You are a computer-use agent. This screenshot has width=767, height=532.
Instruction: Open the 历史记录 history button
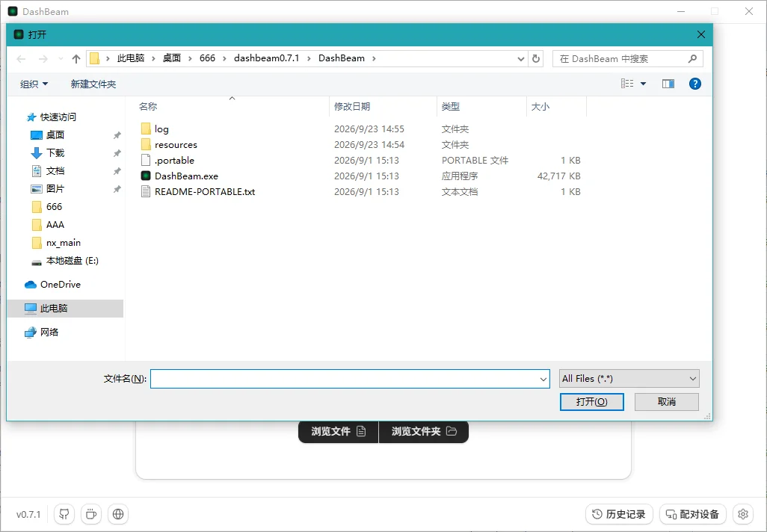point(619,514)
